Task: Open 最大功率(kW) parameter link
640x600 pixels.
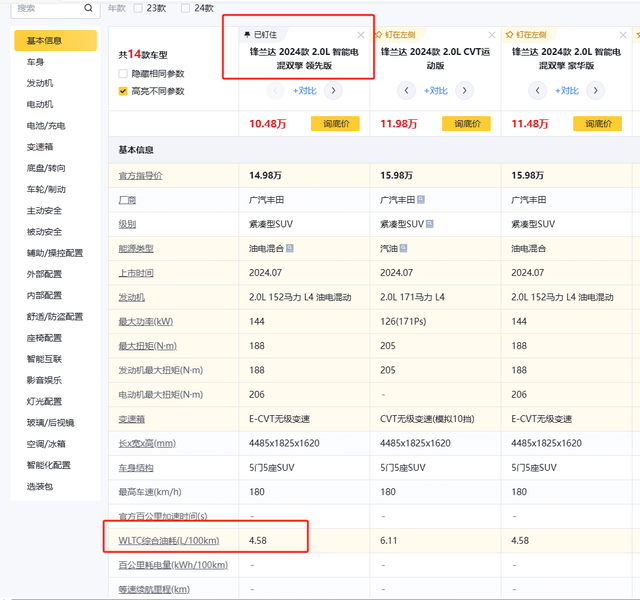Action: [146, 322]
